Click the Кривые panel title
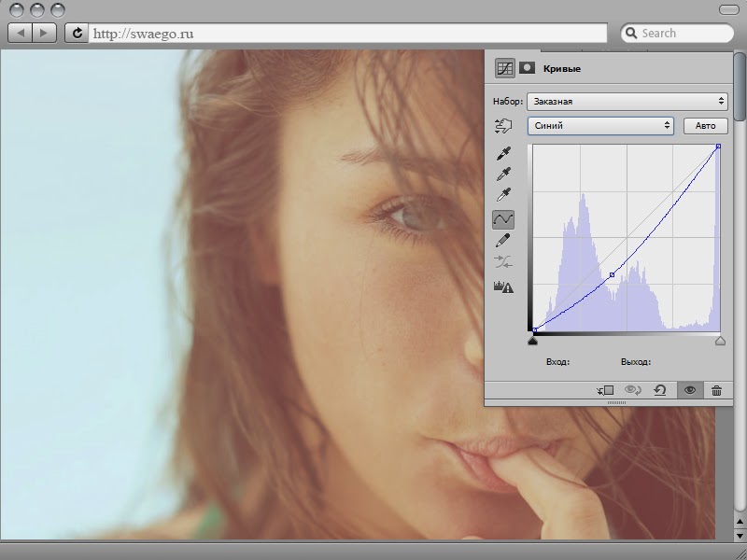747x560 pixels. click(x=562, y=68)
